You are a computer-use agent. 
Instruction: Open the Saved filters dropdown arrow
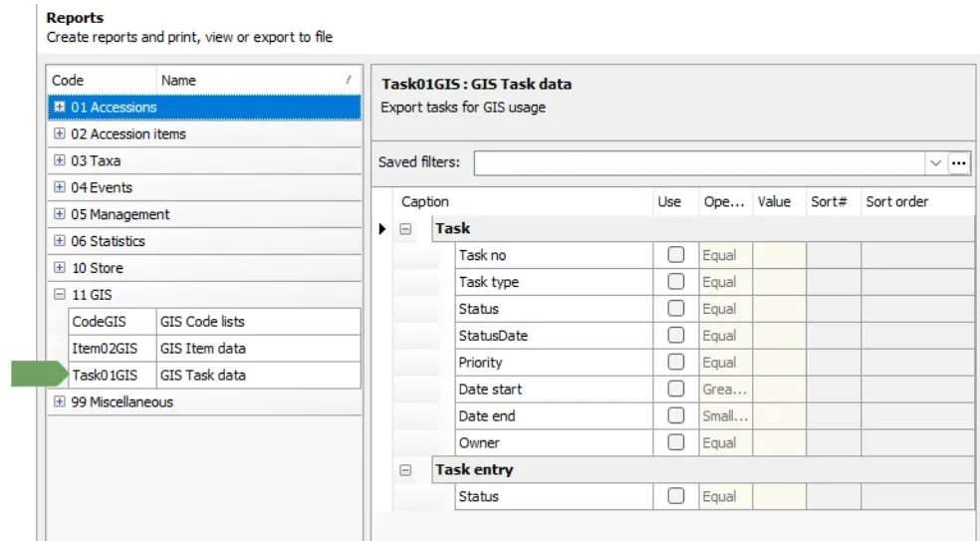[935, 163]
